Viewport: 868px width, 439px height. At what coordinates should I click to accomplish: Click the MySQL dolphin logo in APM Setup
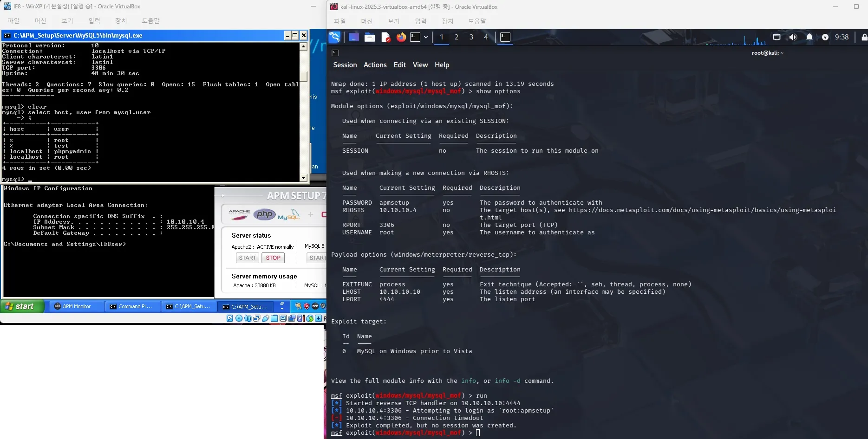(288, 215)
